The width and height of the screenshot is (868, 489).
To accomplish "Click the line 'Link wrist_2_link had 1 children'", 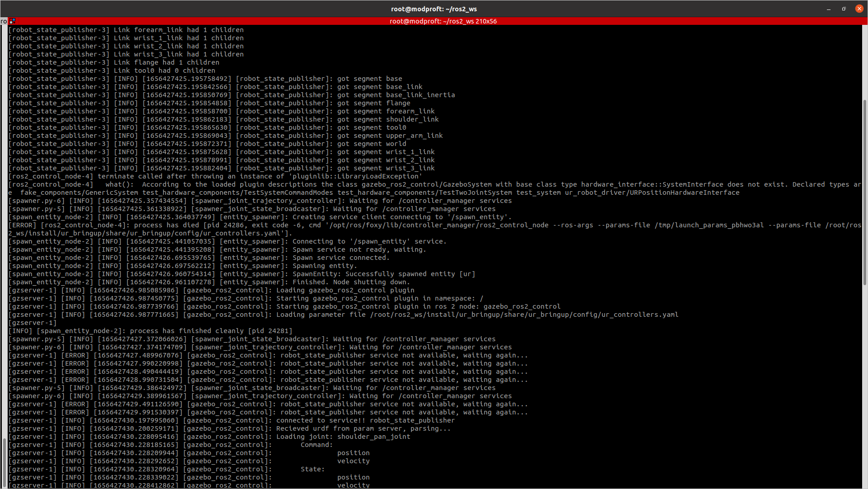I will (x=178, y=46).
